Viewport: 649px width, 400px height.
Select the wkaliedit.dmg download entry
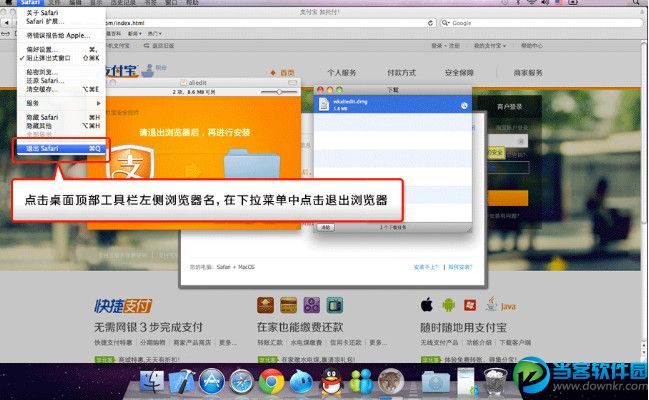392,104
